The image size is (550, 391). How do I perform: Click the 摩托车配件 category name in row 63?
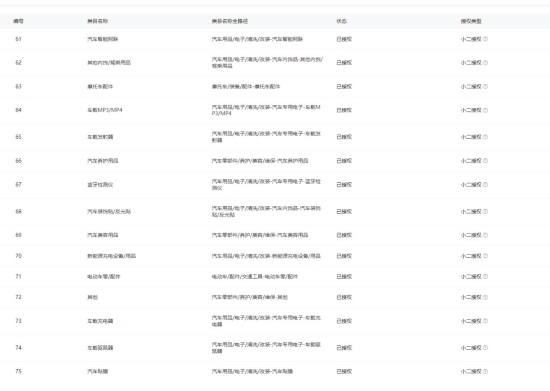point(100,86)
